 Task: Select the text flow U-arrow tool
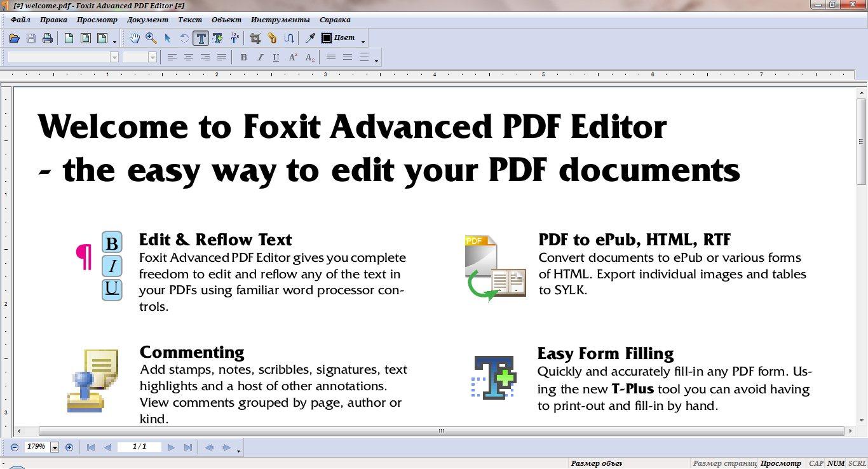coord(288,38)
